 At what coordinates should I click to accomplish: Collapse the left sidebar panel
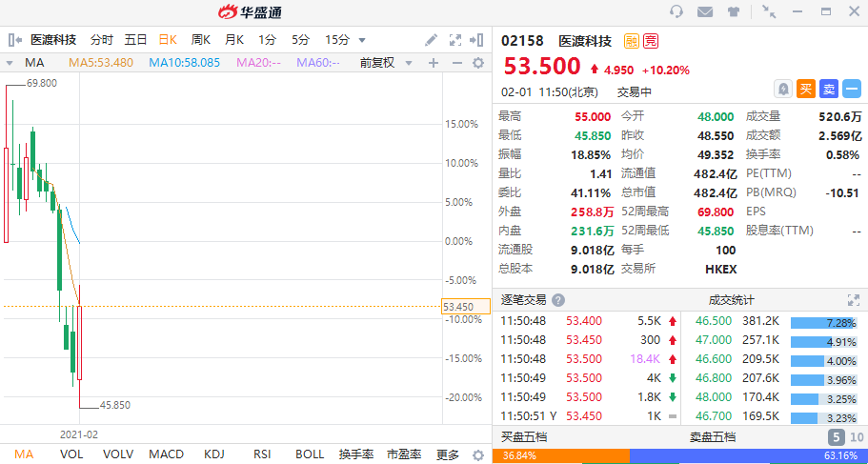15,40
